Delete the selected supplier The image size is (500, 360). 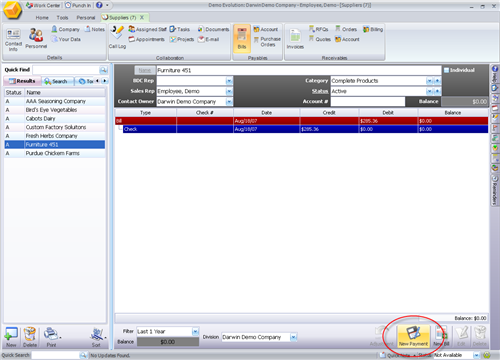click(x=30, y=337)
